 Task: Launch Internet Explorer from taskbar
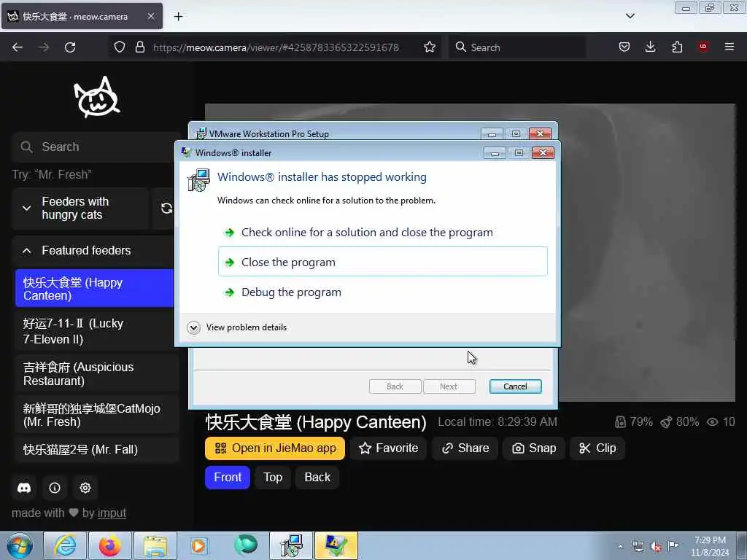tap(65, 545)
